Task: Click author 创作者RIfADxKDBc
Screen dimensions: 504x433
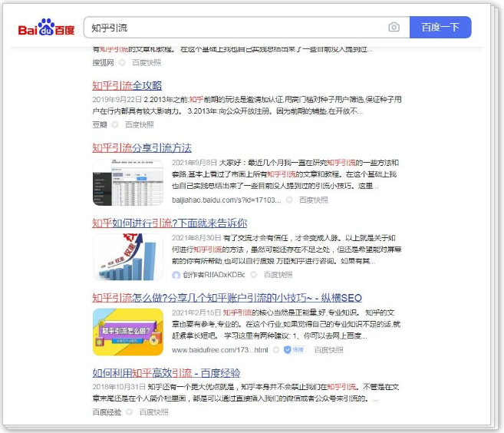Action: tap(214, 274)
